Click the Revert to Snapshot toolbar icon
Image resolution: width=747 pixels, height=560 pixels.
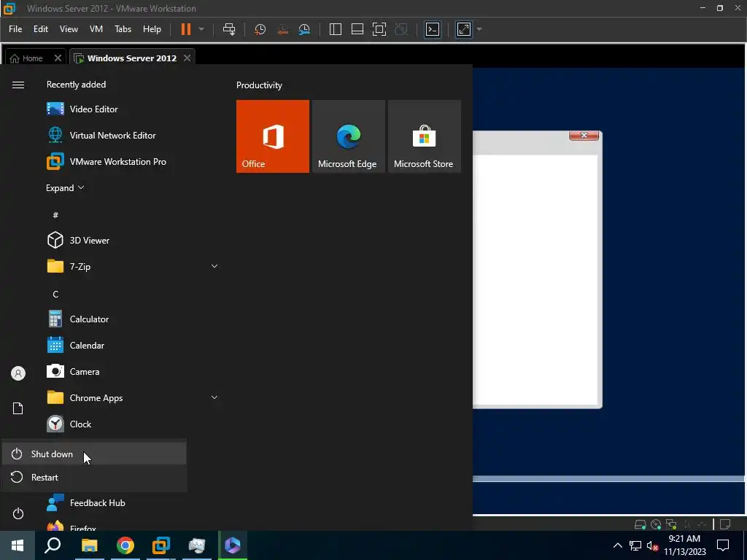pyautogui.click(x=282, y=29)
